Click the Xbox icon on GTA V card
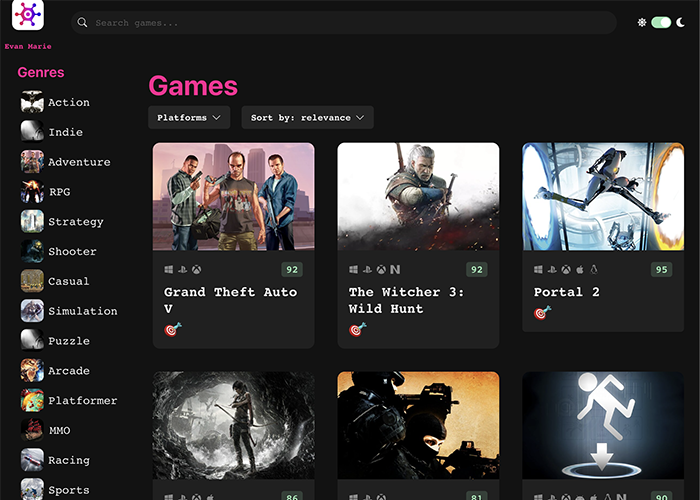 point(196,269)
